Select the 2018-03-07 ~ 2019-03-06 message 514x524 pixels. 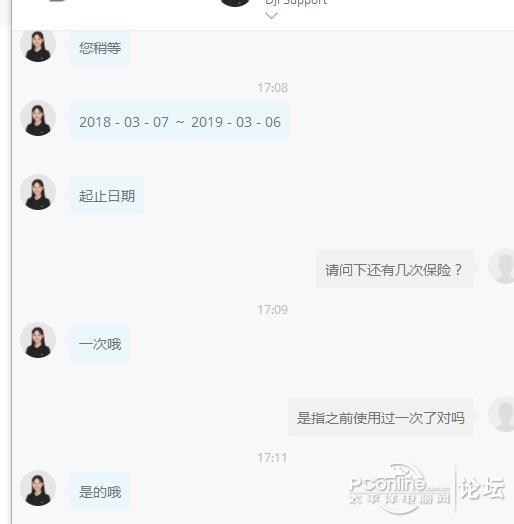pos(179,122)
